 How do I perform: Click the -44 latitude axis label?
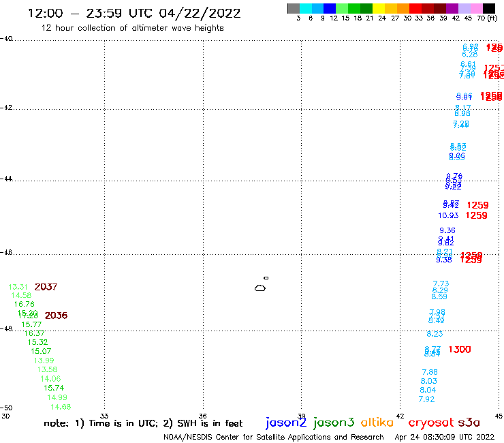[6, 179]
